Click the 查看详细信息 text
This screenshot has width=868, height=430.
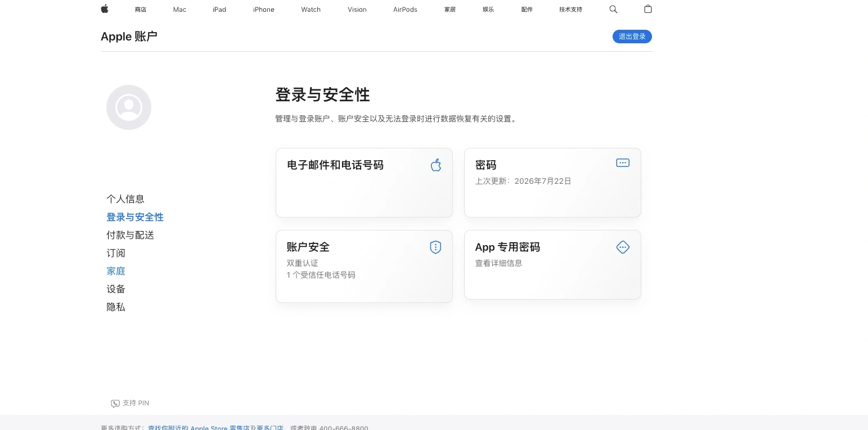point(499,263)
